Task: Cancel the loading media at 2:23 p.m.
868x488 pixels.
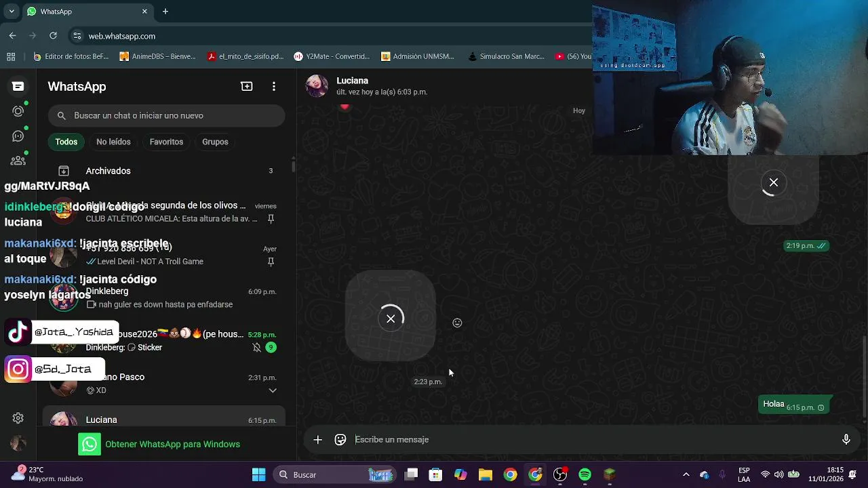Action: (x=391, y=319)
